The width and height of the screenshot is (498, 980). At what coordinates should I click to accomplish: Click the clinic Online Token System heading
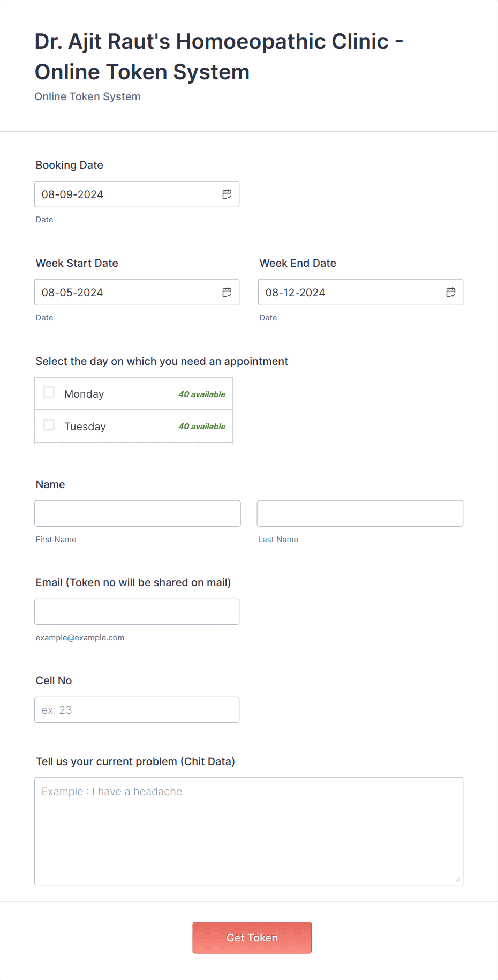[x=218, y=56]
